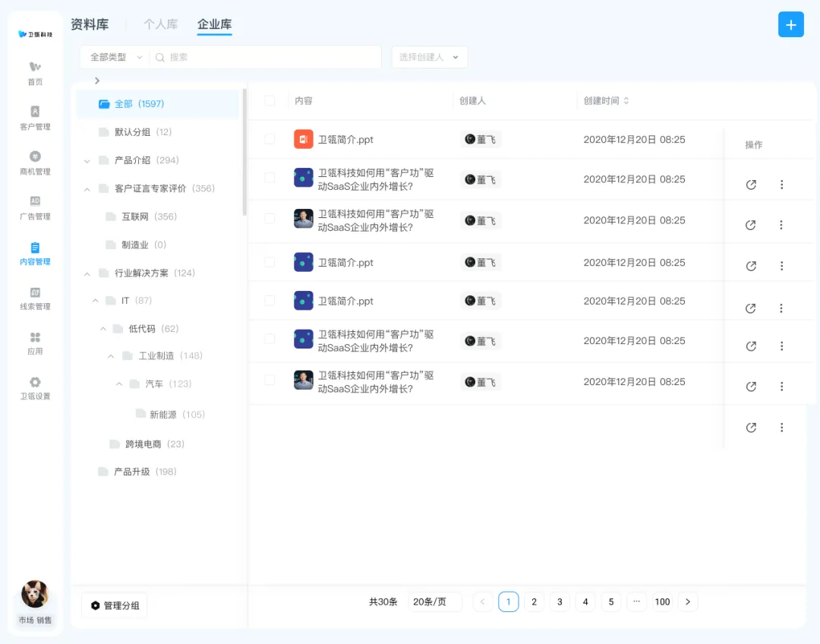
Task: Open the 全部类型 type dropdown
Action: (115, 57)
